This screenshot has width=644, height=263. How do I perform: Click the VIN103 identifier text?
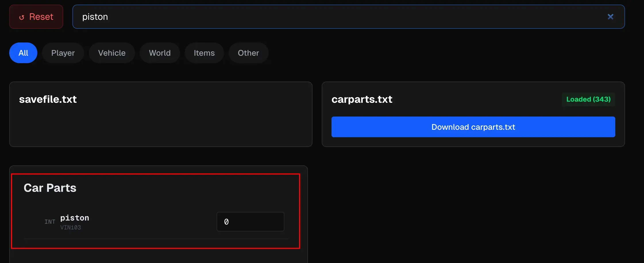[71, 227]
